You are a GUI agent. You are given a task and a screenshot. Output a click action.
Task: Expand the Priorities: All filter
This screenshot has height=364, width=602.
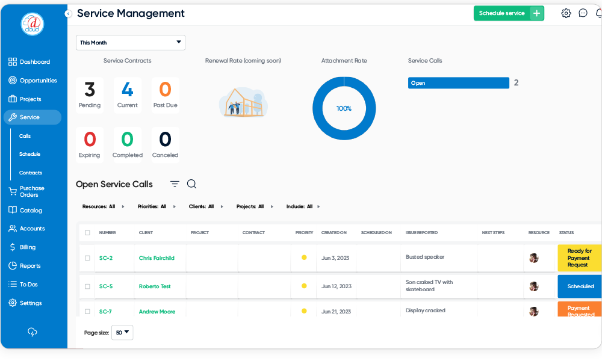point(157,207)
